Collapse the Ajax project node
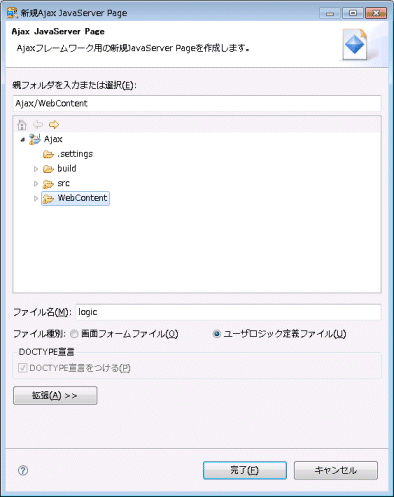 click(x=22, y=140)
